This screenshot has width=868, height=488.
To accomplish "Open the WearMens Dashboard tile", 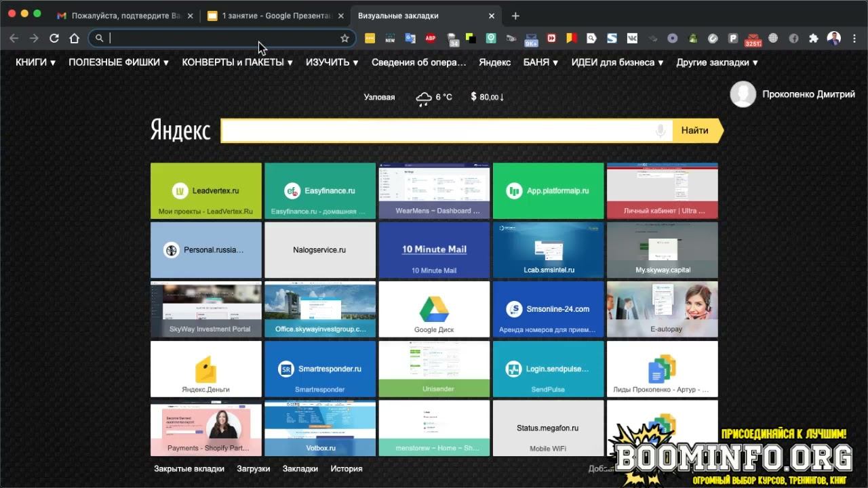I will point(434,191).
